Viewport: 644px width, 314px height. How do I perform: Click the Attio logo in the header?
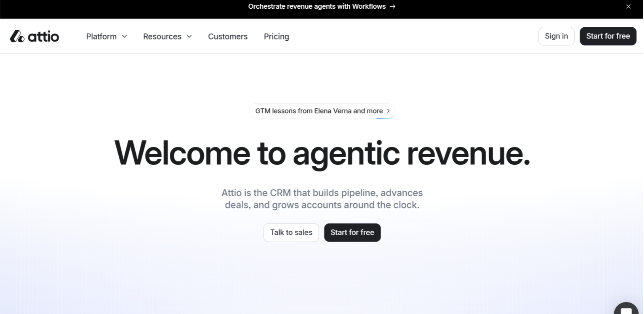click(x=34, y=36)
